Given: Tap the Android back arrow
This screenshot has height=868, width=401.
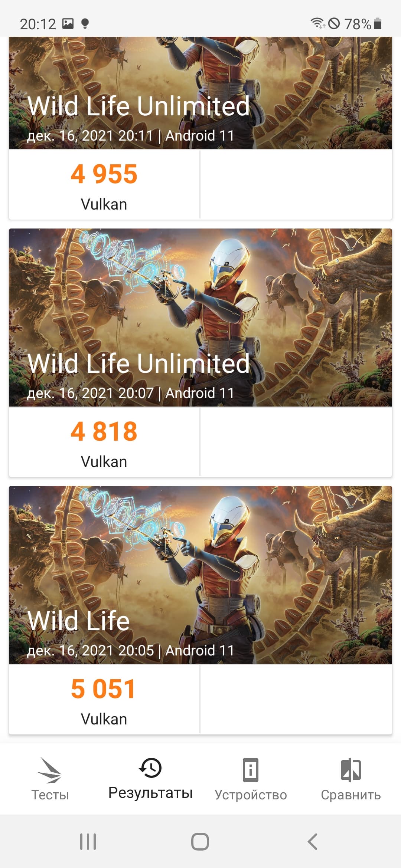Looking at the screenshot, I should [313, 841].
